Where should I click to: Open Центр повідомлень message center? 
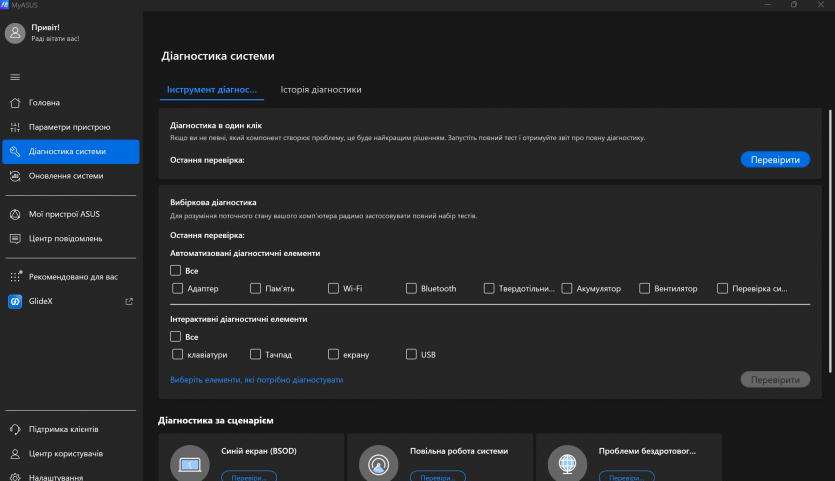(65, 239)
